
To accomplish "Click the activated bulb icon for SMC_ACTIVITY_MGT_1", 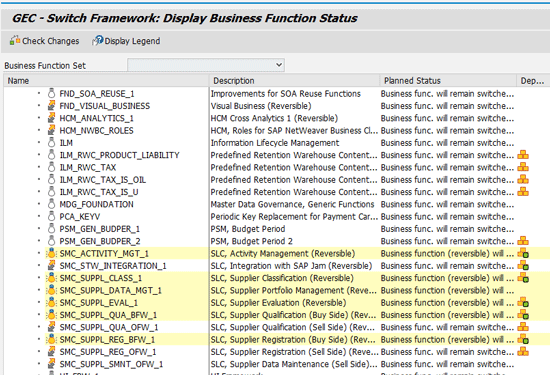I will point(52,253).
